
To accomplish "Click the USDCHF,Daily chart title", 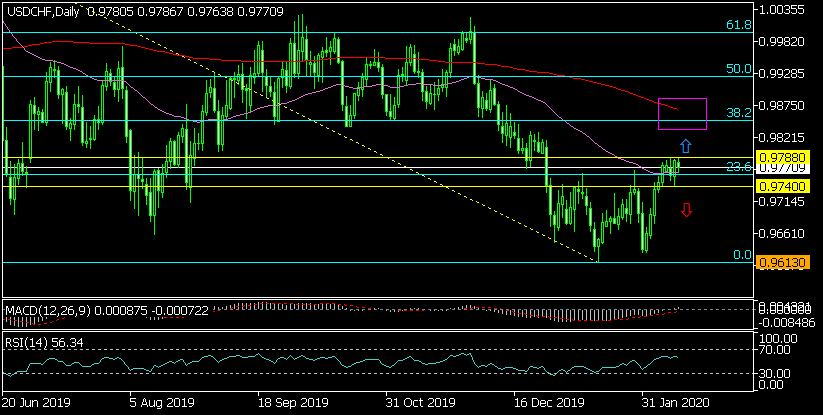I will pos(43,12).
